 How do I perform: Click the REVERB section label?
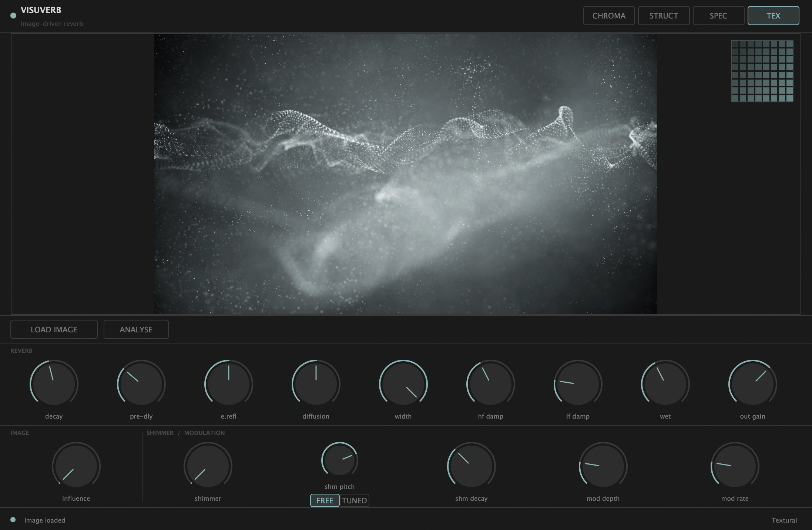(21, 350)
